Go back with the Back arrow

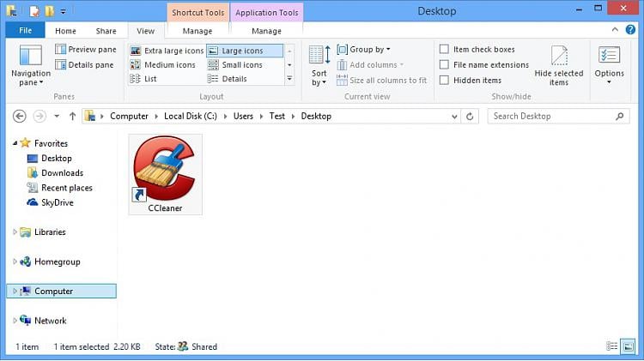coord(19,117)
